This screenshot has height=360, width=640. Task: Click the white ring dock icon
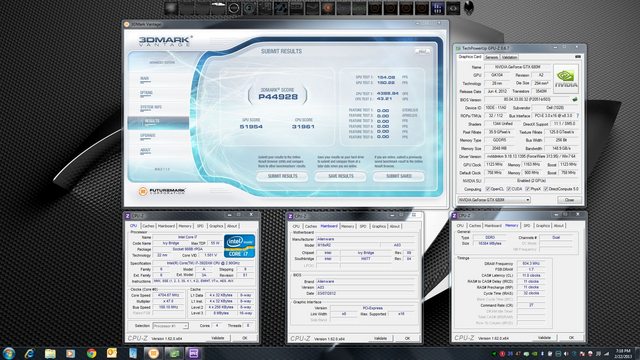233,8
